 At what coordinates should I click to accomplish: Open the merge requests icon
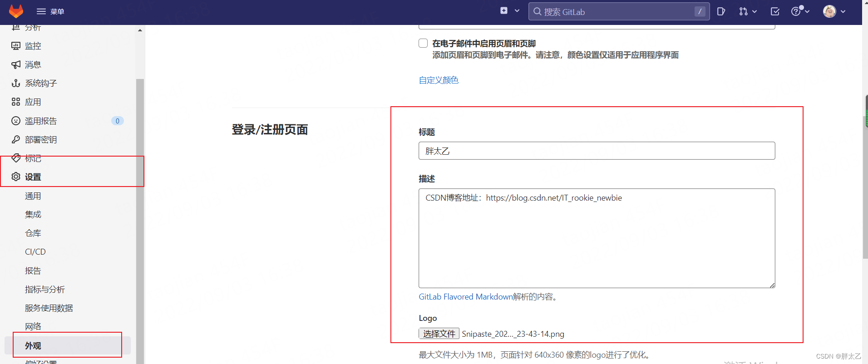pyautogui.click(x=743, y=11)
